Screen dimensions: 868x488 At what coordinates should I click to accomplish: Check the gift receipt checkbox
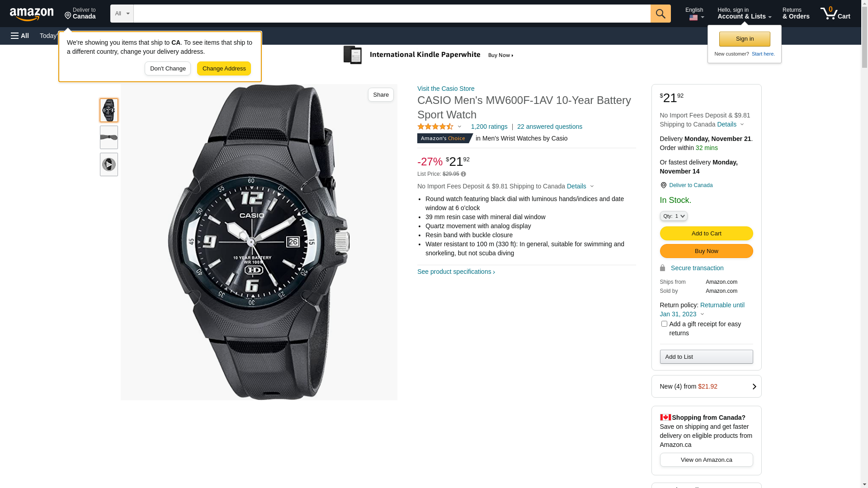tap(664, 324)
